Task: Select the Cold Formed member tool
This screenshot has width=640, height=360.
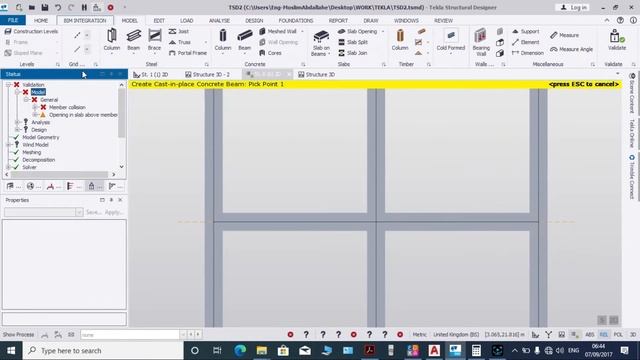Action: click(451, 40)
